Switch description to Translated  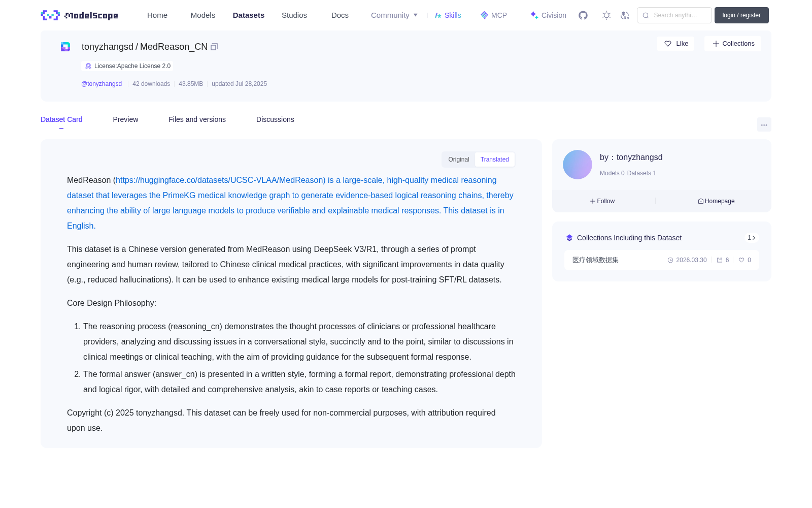(495, 160)
